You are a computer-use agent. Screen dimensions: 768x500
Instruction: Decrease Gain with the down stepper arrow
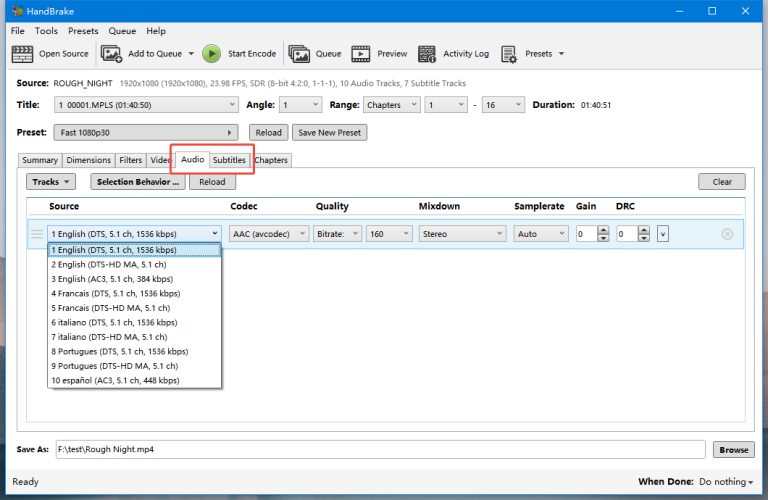tap(603, 238)
